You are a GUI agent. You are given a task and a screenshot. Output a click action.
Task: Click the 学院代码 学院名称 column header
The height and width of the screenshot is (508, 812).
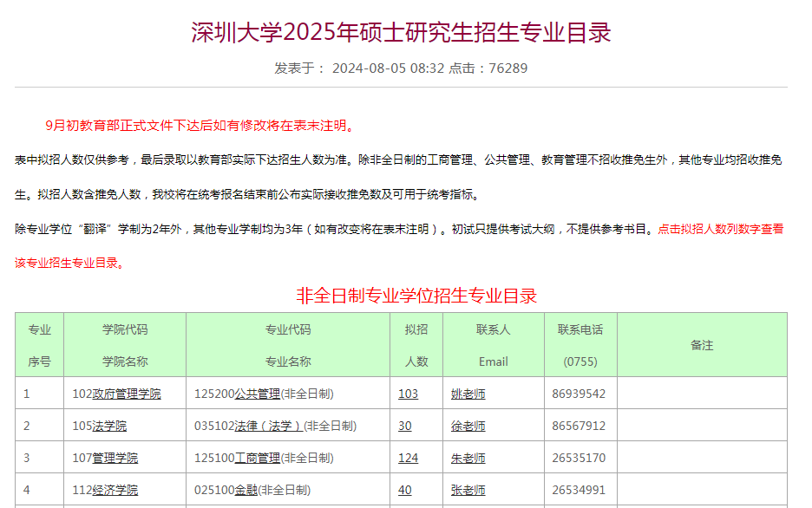click(x=125, y=345)
